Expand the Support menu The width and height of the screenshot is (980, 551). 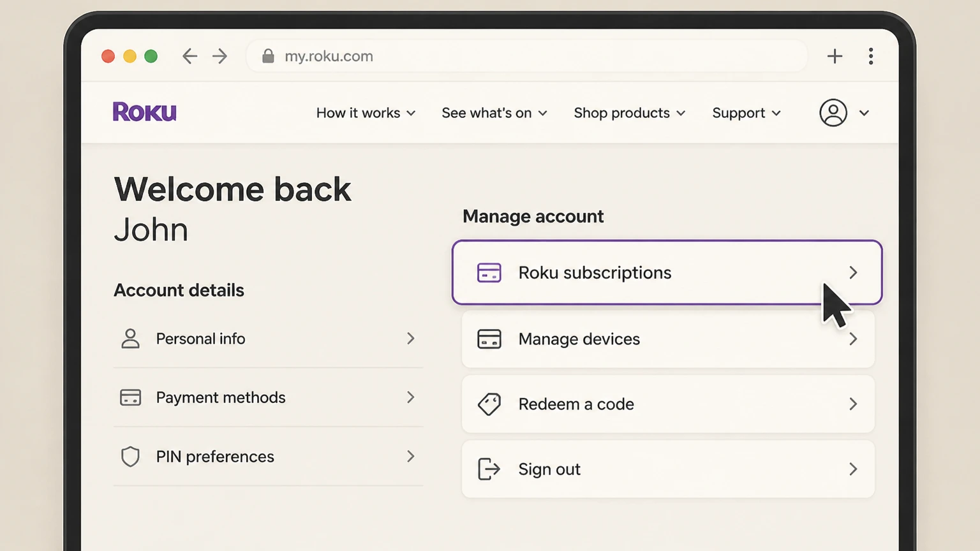[x=746, y=113]
